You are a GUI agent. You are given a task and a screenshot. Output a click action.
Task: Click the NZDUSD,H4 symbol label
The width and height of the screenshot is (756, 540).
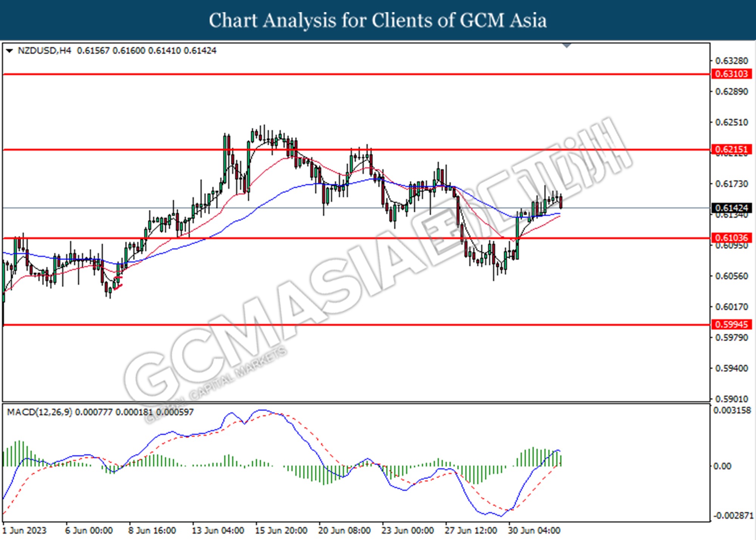(44, 51)
